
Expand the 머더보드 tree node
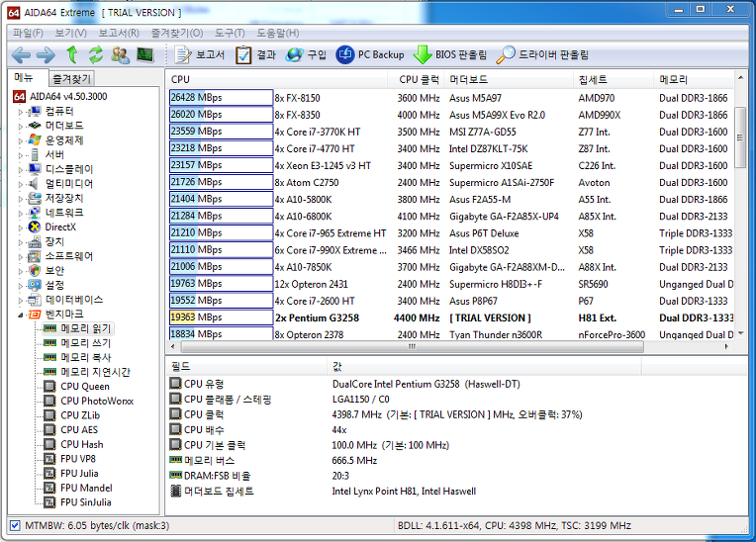(x=20, y=127)
